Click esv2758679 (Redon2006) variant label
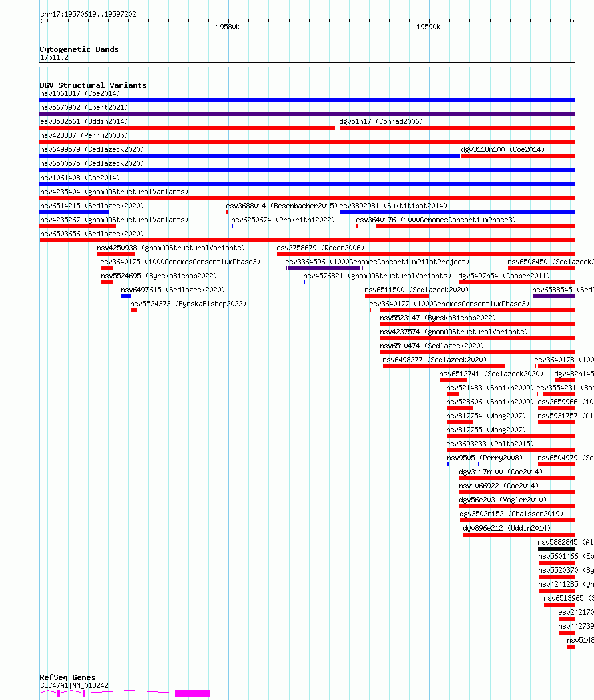Screen dimensions: 594x700 point(320,248)
